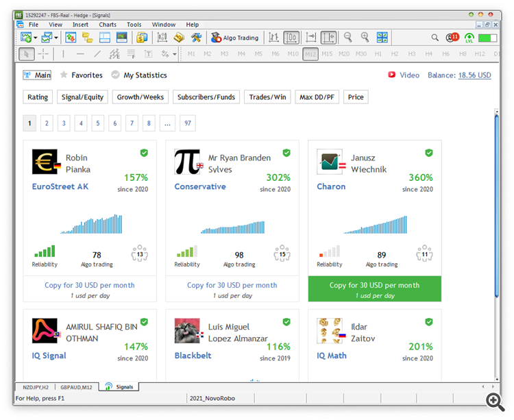Open search magnifier in toolbar
Screen dimensions: 514x420
pyautogui.click(x=435, y=38)
